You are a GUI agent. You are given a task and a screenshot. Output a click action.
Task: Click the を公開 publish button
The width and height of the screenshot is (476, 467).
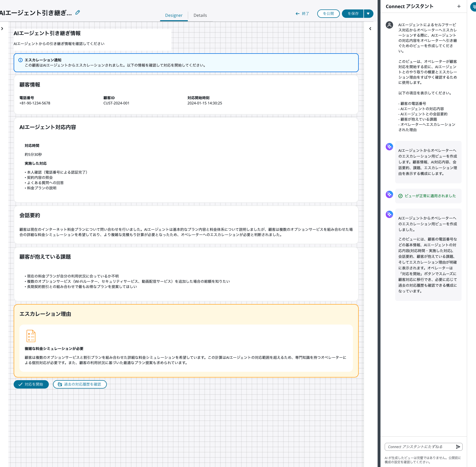pyautogui.click(x=328, y=14)
